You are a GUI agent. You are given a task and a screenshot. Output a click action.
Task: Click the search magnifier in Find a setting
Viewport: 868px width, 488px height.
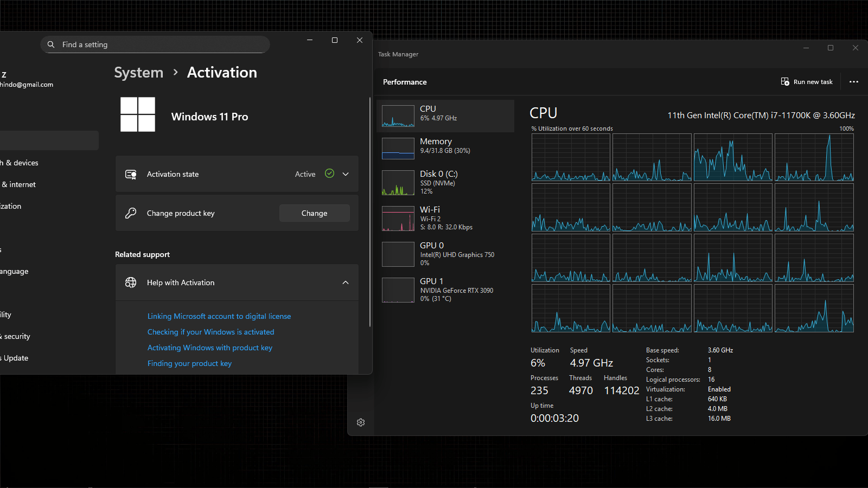click(50, 44)
